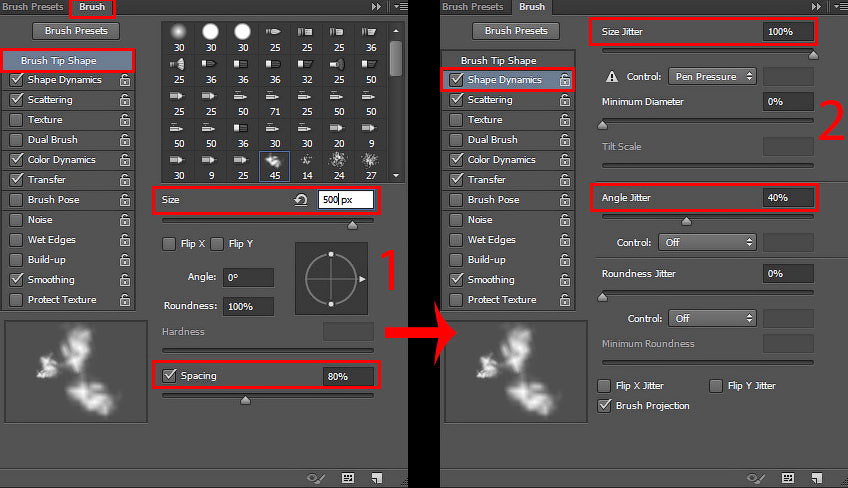848x488 pixels.
Task: Collapse panel with double arrows, Brush Tip Shape view
Action: point(376,6)
